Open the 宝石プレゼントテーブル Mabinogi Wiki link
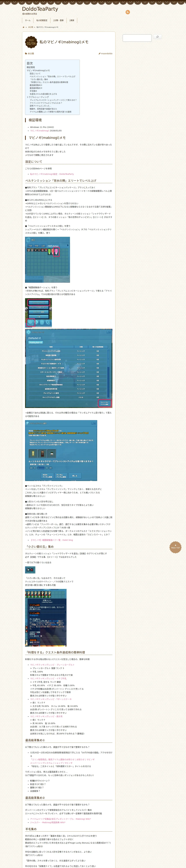The image size is (186, 868). click(60, 819)
